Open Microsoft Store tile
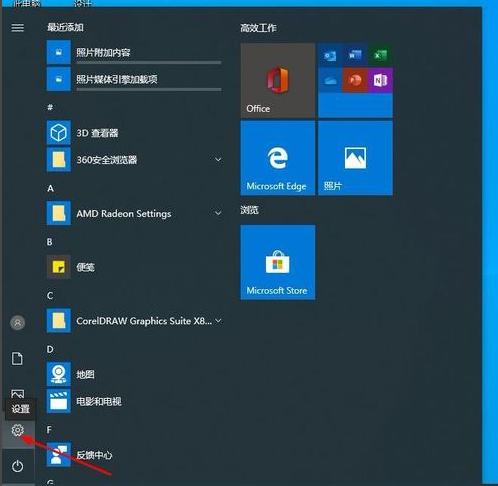This screenshot has width=498, height=486. pos(278,262)
